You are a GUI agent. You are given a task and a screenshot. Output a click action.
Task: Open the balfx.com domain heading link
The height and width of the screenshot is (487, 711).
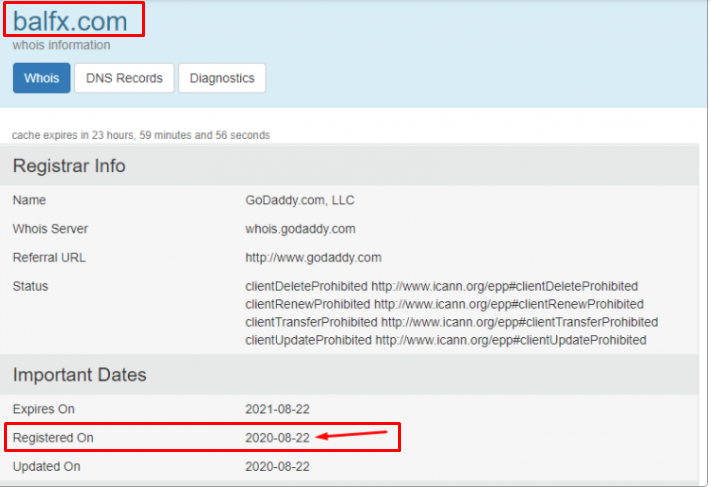[70, 21]
